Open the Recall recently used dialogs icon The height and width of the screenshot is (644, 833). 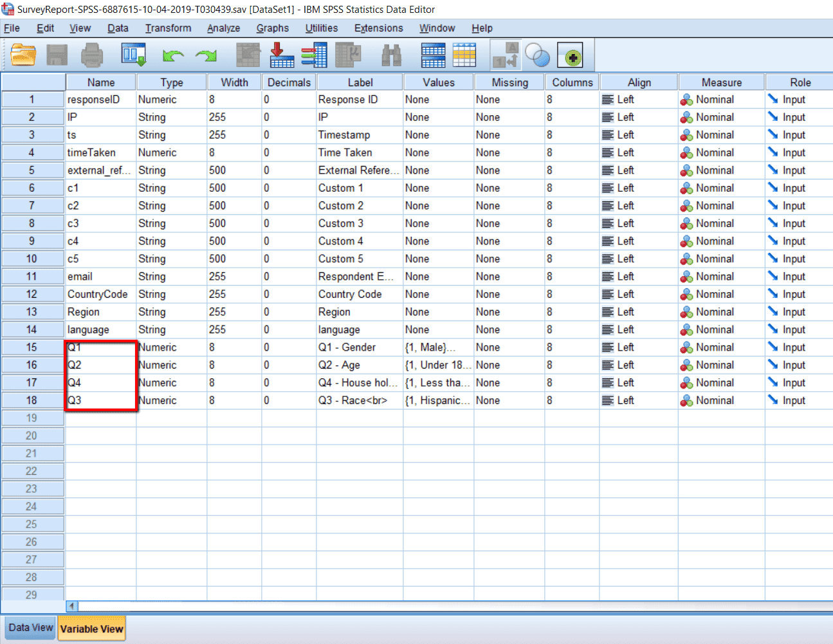(134, 55)
